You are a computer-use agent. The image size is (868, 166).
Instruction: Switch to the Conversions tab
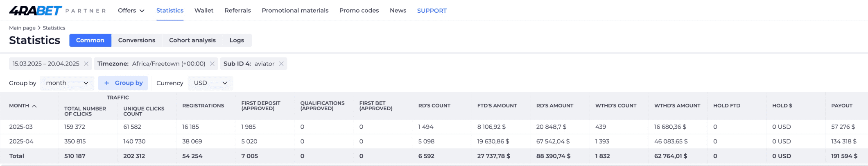pos(137,40)
